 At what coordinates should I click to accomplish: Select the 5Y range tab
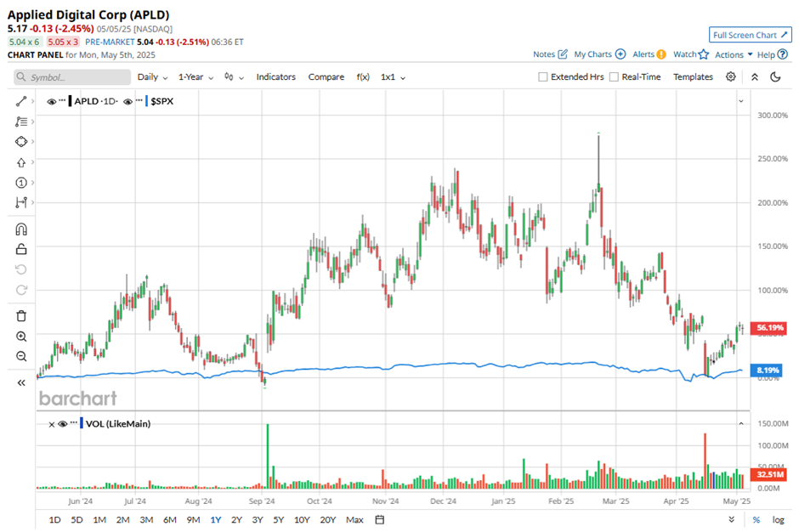tap(278, 520)
